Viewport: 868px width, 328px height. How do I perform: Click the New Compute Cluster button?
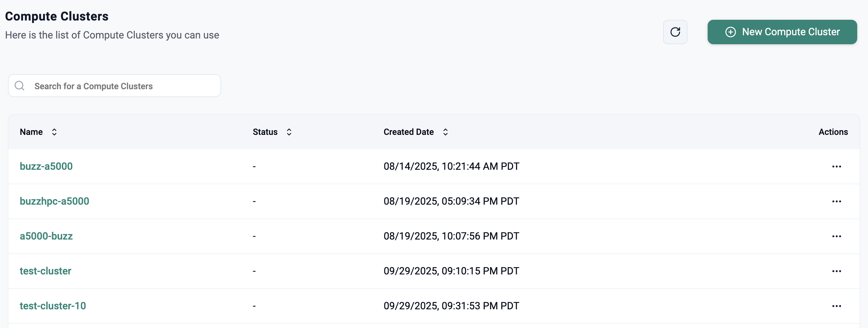(782, 32)
